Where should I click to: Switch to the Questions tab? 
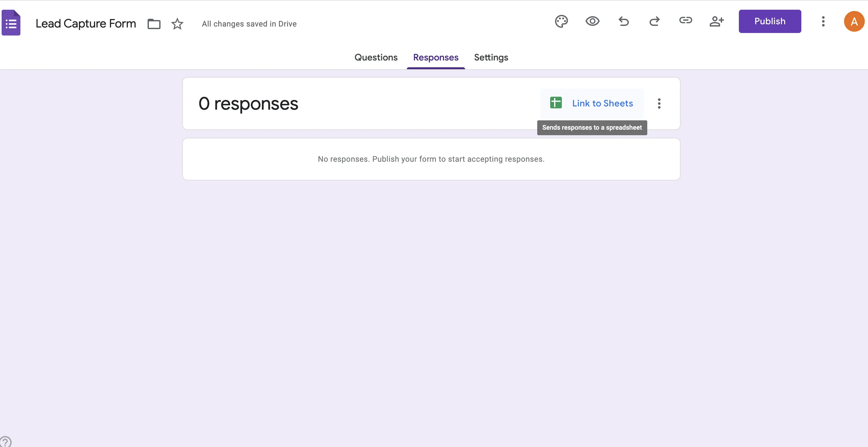[376, 58]
